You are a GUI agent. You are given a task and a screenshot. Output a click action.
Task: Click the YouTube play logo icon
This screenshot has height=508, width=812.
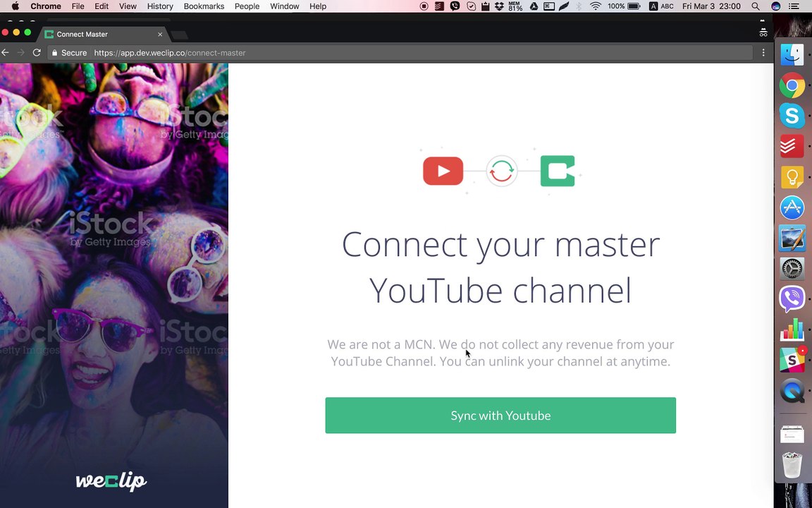click(x=443, y=171)
